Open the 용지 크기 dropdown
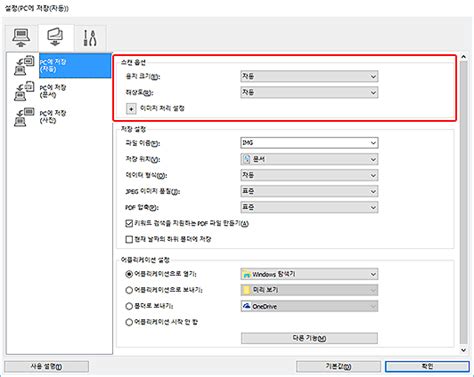474x377 pixels. (x=309, y=76)
